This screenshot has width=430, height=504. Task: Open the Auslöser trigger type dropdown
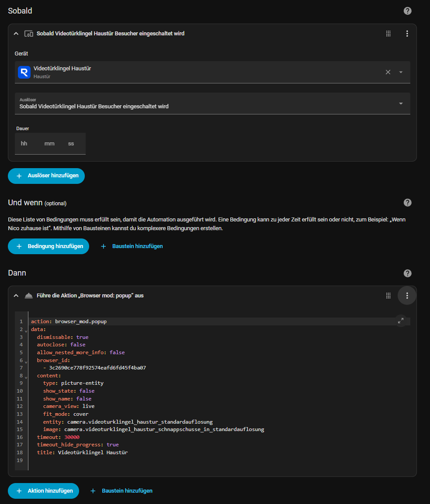point(212,104)
